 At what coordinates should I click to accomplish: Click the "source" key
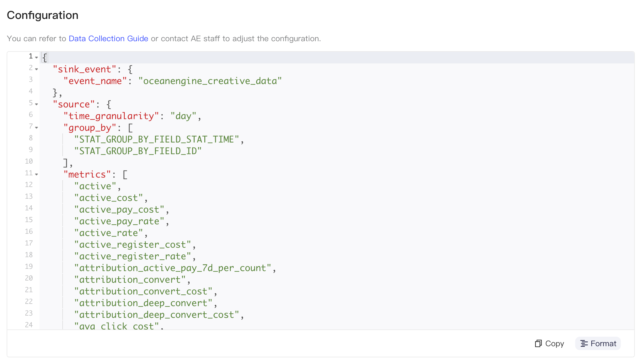click(74, 104)
